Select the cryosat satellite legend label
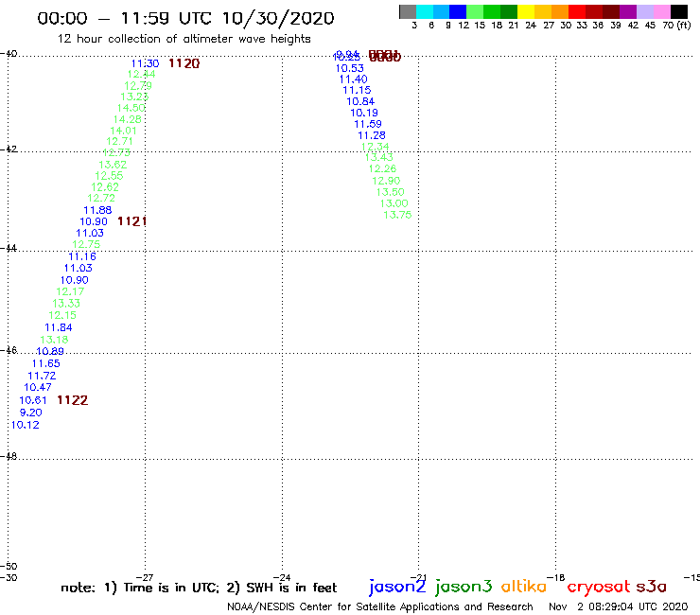Image resolution: width=700 pixels, height=615 pixels. click(599, 588)
